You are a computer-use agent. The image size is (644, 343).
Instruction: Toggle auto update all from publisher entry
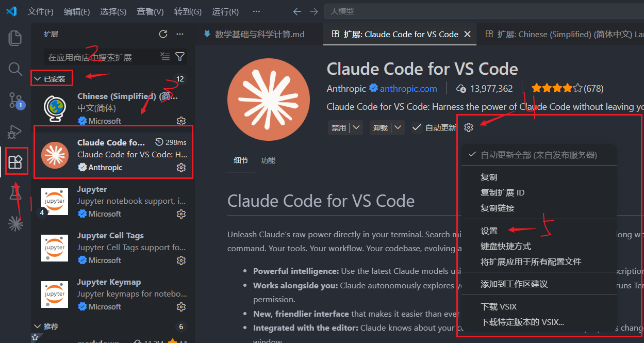pyautogui.click(x=539, y=155)
